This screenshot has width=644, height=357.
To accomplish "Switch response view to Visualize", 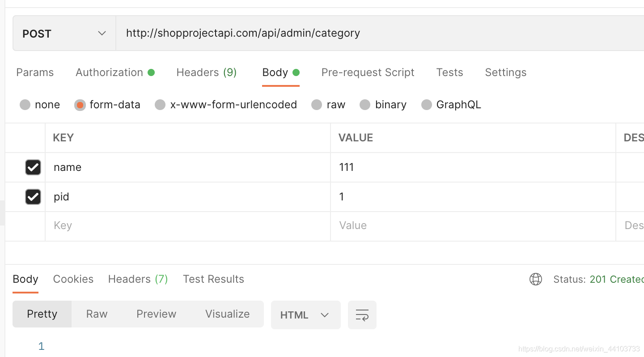I will [x=227, y=314].
